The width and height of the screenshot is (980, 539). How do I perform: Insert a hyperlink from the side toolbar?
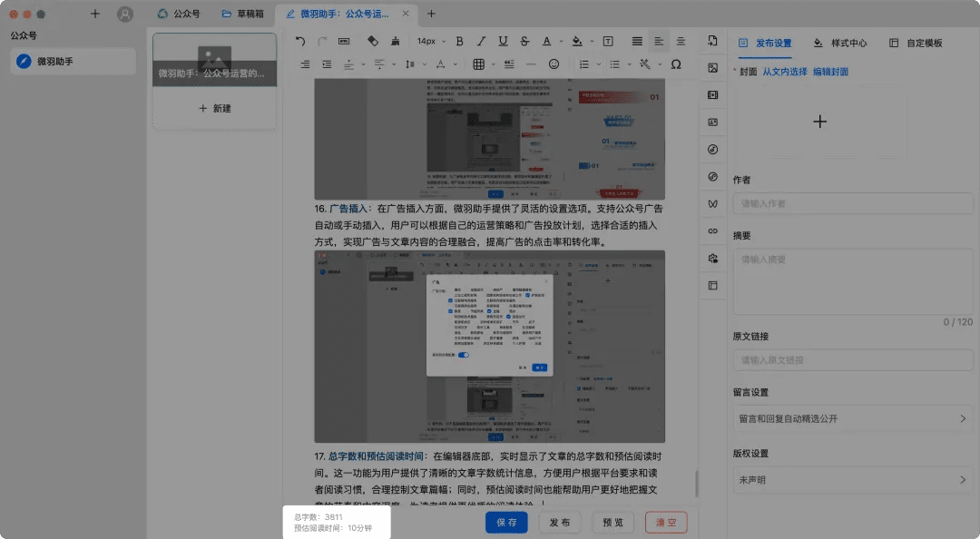click(x=713, y=231)
